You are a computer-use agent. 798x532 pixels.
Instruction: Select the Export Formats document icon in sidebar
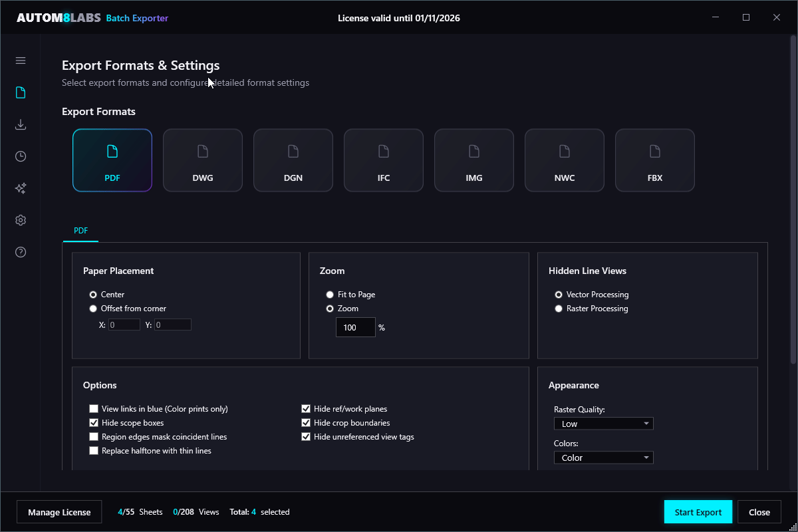coord(20,92)
